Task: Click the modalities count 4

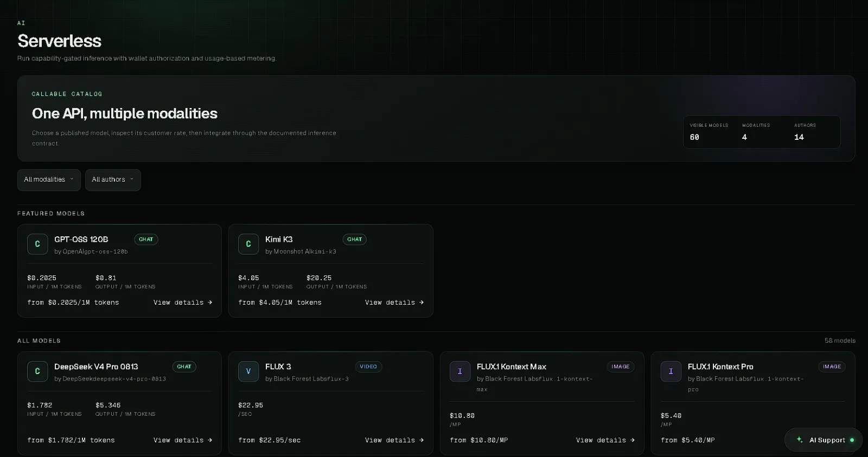Action: [744, 137]
